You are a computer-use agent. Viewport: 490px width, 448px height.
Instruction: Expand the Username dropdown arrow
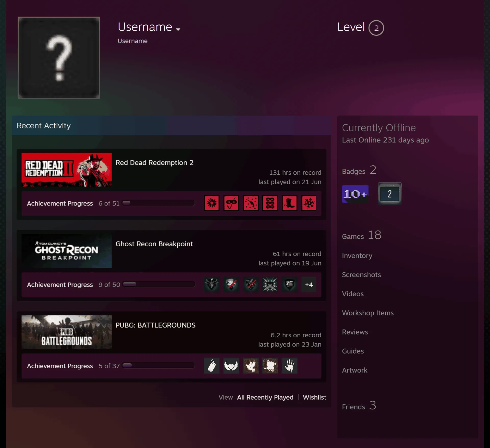178,30
